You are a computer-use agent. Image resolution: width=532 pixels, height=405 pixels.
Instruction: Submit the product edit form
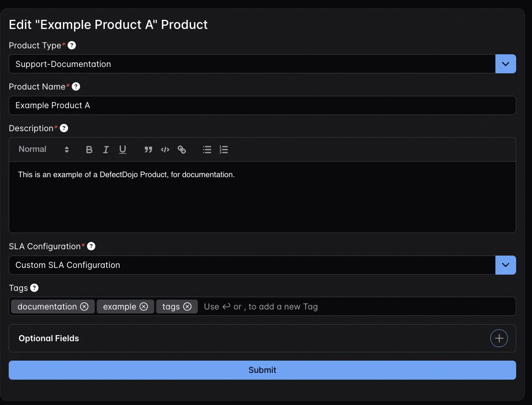[x=262, y=370]
